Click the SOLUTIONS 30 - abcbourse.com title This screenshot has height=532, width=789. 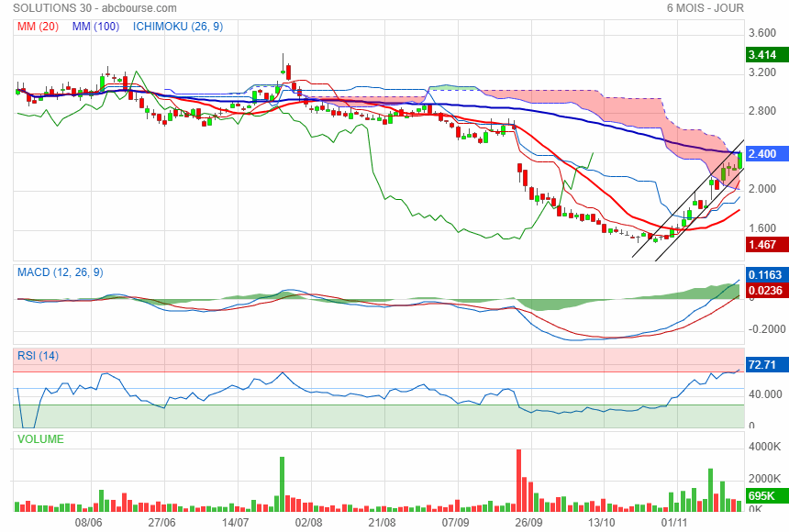coord(94,8)
